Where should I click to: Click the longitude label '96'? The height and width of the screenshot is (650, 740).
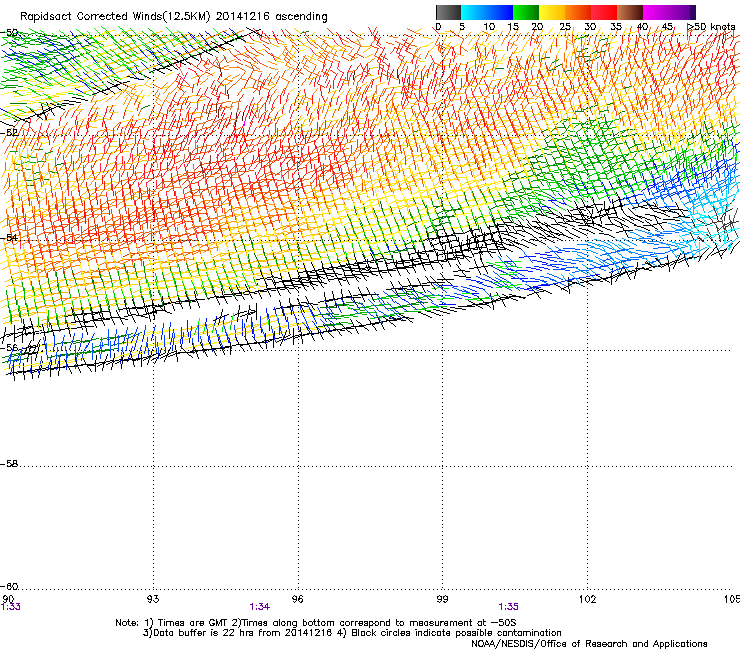297,599
